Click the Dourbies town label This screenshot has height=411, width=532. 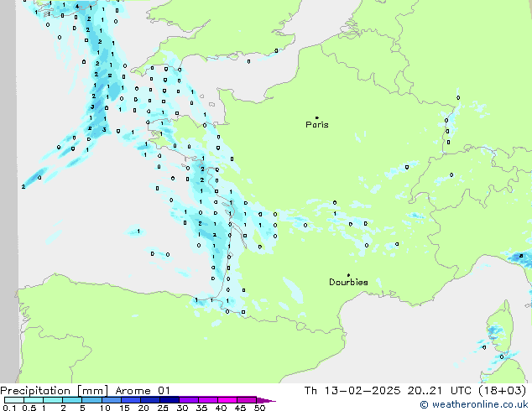pos(348,282)
